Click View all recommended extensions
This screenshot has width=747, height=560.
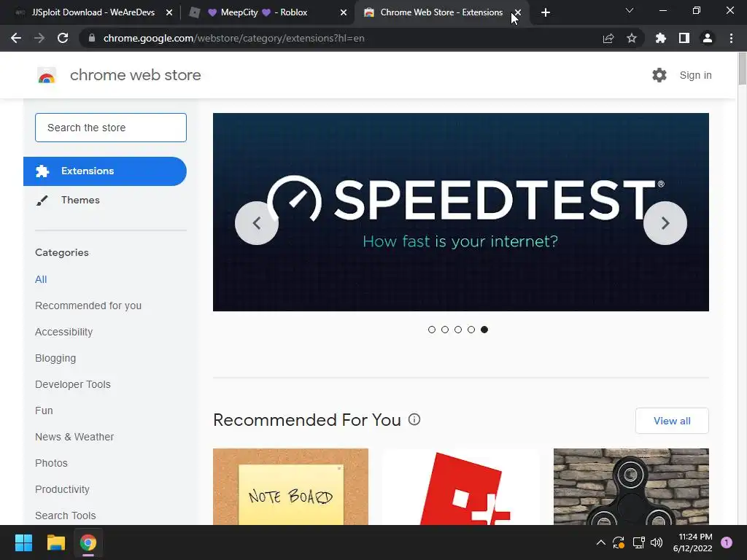[x=672, y=421]
